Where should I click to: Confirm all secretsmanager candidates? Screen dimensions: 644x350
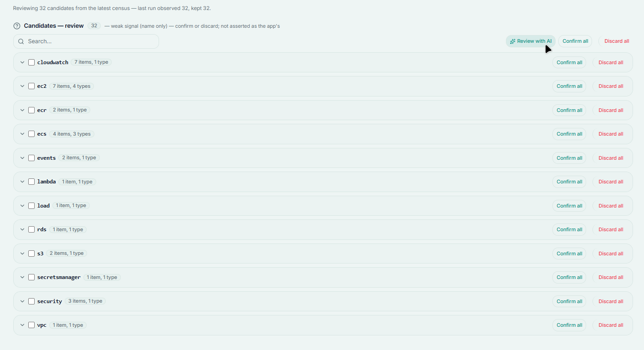pos(569,277)
